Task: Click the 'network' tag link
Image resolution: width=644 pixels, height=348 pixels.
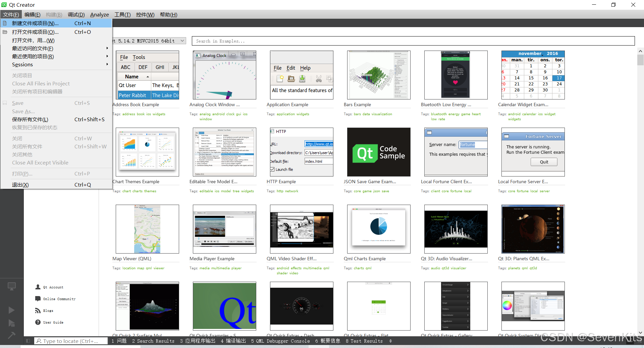Action: [291, 191]
